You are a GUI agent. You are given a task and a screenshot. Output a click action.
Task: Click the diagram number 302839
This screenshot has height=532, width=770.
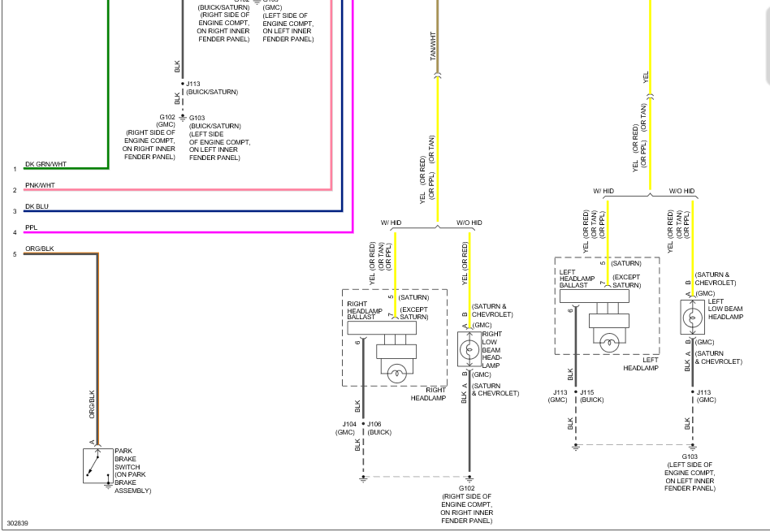[17, 523]
